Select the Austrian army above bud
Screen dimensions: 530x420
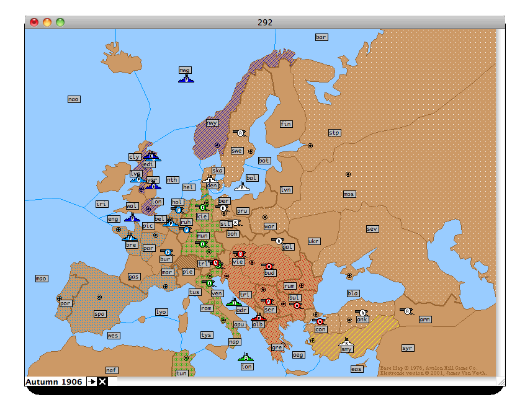[x=269, y=266]
